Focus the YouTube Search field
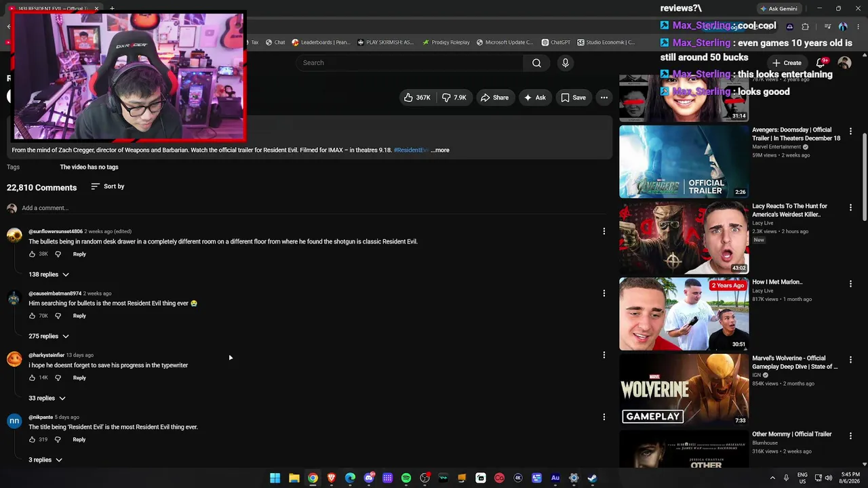Screen dimensions: 868x488 click(409, 63)
